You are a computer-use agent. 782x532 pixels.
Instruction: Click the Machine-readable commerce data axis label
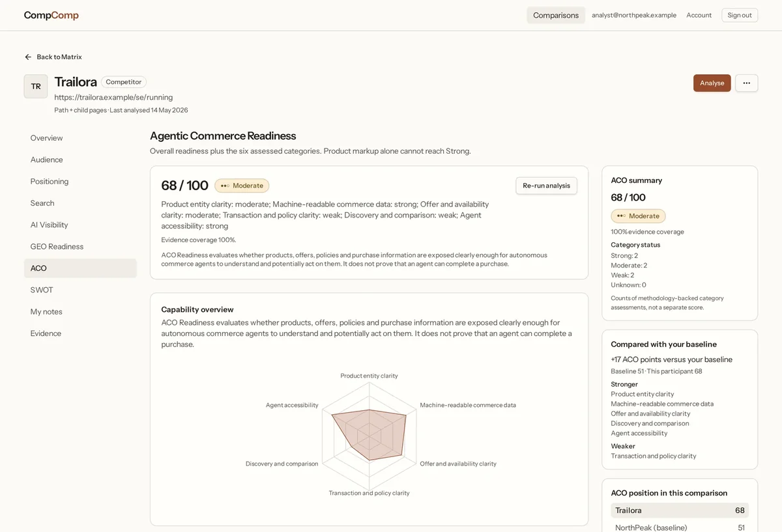[x=468, y=405]
